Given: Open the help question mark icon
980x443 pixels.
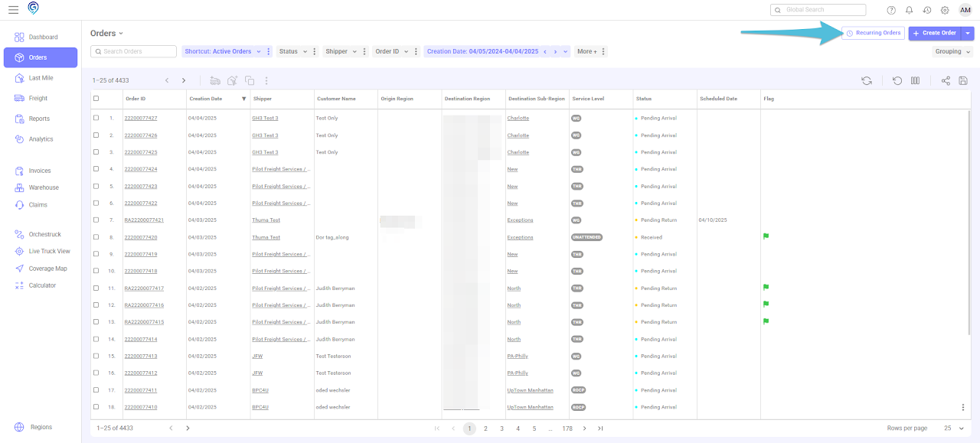Looking at the screenshot, I should 891,10.
